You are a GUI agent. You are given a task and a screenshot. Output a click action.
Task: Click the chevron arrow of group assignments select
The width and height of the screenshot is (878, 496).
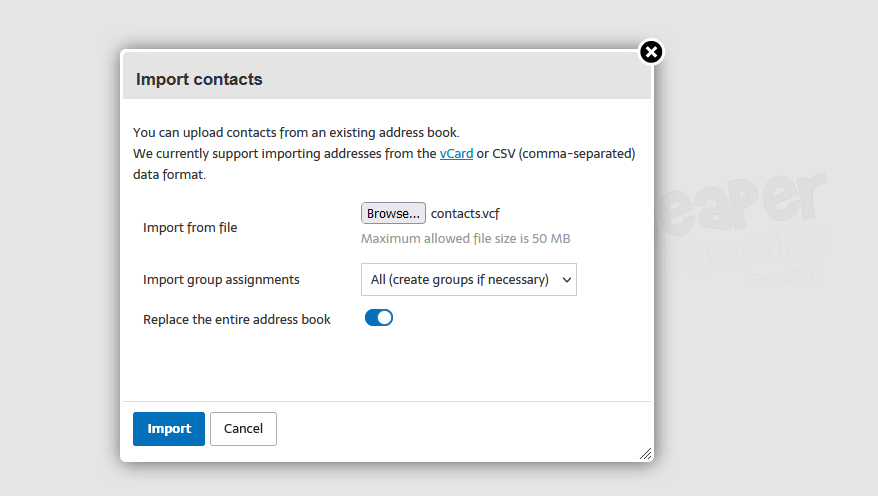tap(567, 280)
